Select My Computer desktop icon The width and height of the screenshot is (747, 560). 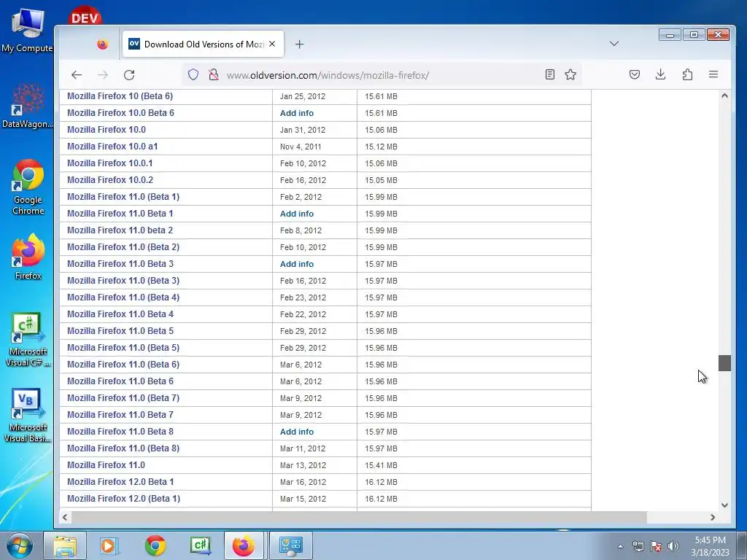pos(27,30)
